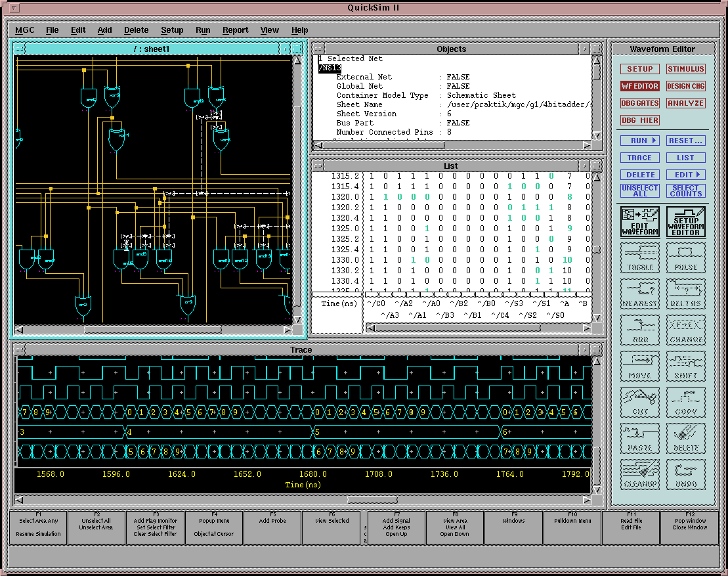This screenshot has height=576, width=728.
Task: Click the Trace window horizontal scrollbar thumb
Action: point(372,500)
